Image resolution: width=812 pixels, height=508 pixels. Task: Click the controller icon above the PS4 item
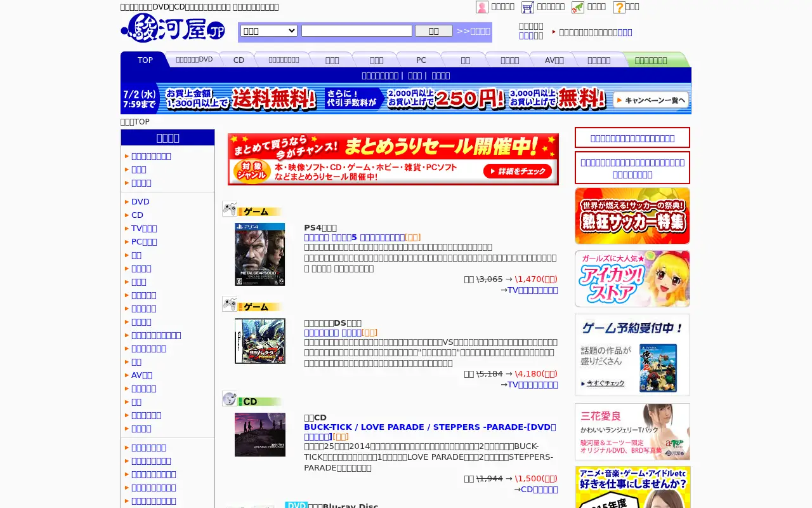[230, 209]
